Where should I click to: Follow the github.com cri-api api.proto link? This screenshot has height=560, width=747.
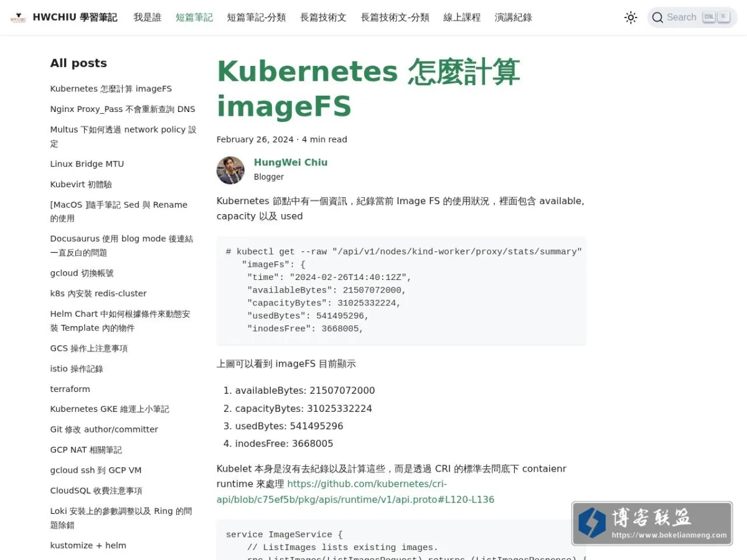click(x=355, y=492)
